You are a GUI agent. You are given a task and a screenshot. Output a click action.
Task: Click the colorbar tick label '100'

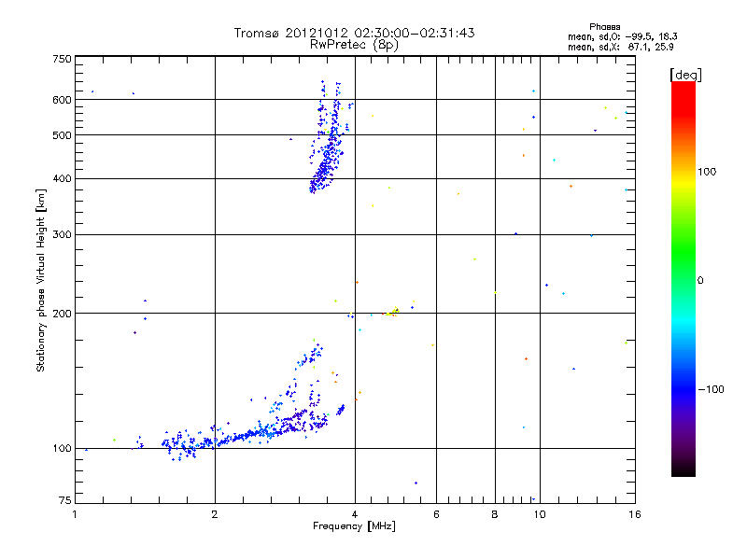(x=707, y=172)
